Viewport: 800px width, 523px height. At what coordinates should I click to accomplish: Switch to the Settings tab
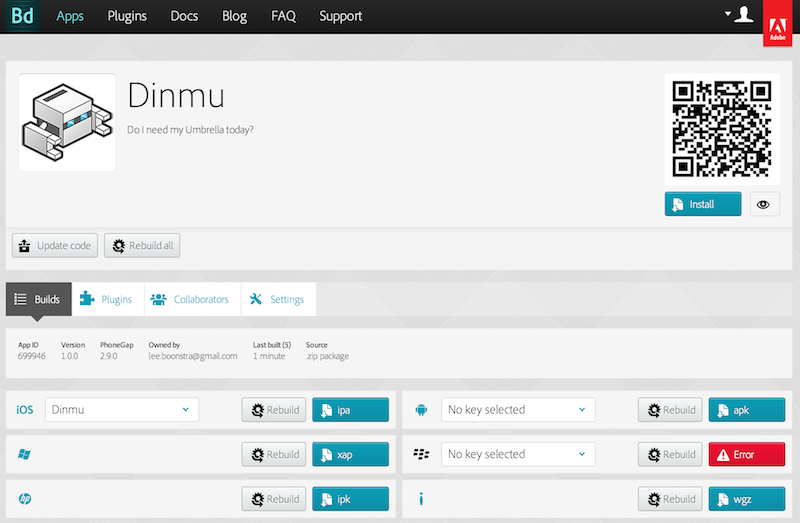[x=279, y=299]
